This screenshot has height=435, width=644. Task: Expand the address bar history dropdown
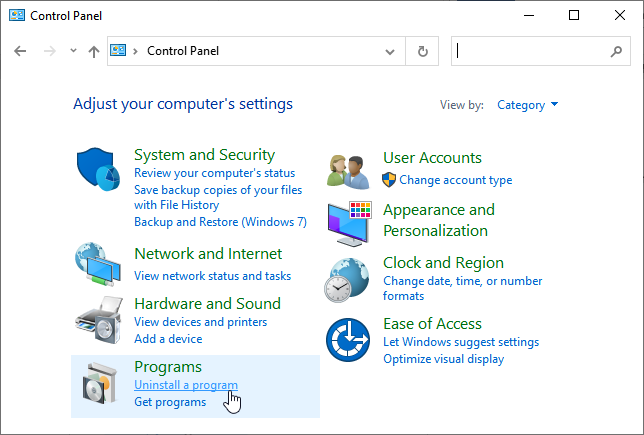390,51
